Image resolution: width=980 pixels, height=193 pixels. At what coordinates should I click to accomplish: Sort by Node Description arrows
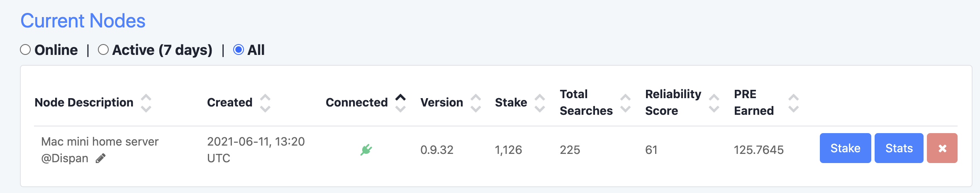146,103
